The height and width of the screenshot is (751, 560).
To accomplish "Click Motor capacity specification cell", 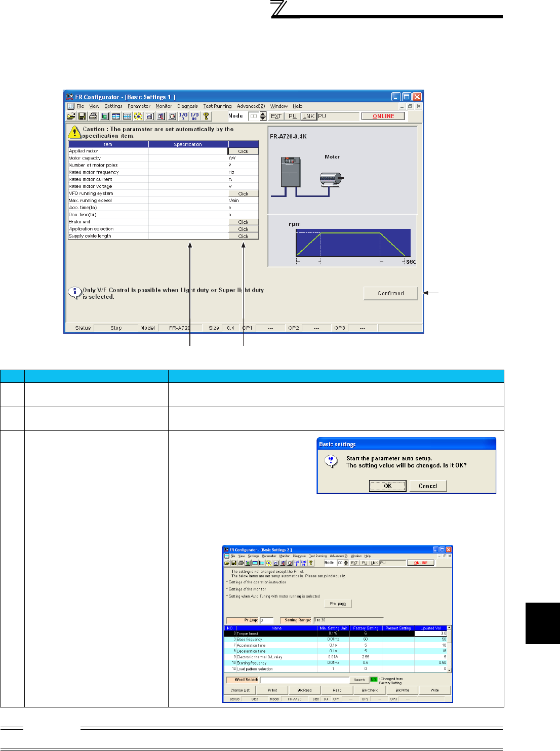I will point(188,158).
